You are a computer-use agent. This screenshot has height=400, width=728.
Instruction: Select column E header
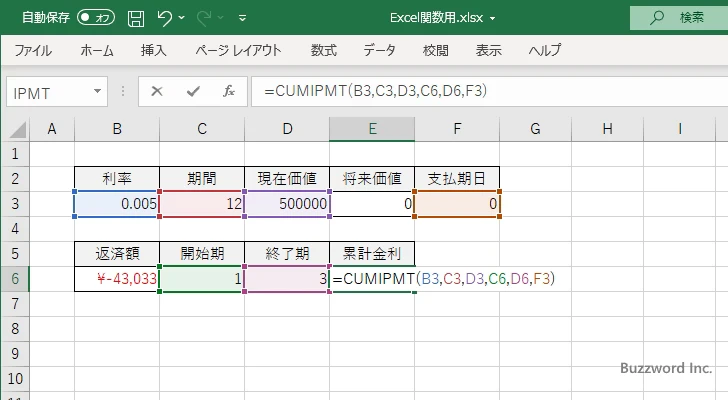click(x=372, y=129)
